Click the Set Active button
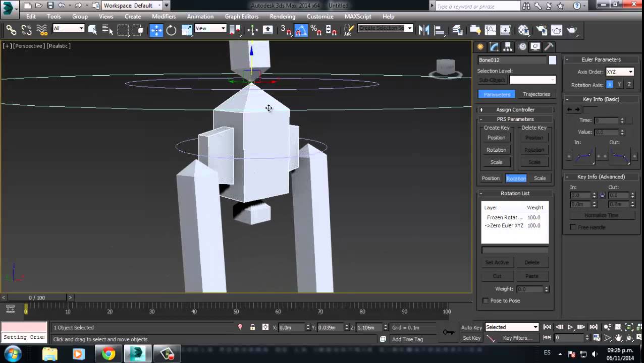This screenshot has width=644, height=363. point(497,263)
